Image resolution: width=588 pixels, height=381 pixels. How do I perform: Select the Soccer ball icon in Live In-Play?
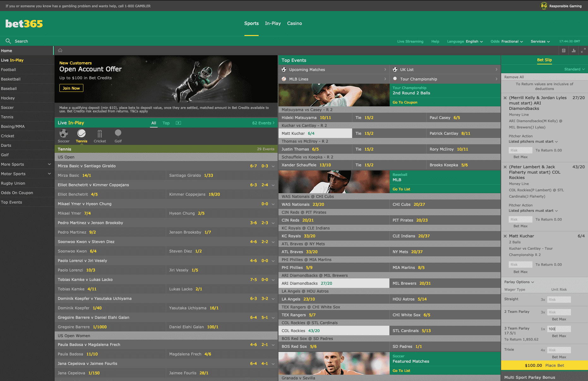(63, 133)
